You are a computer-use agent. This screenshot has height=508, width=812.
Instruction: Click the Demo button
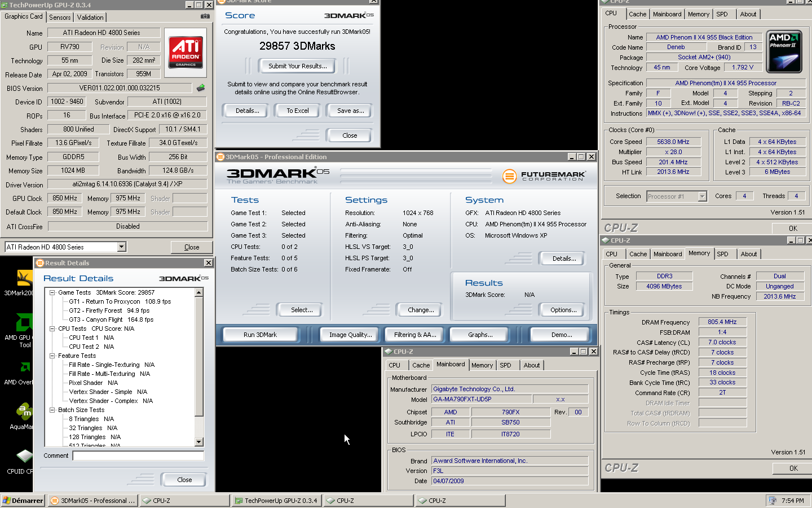(x=562, y=335)
